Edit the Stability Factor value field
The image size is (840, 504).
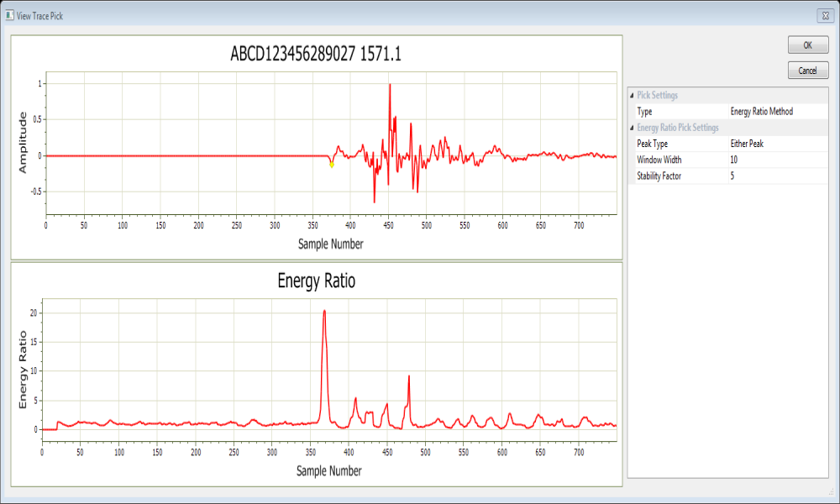tap(782, 176)
